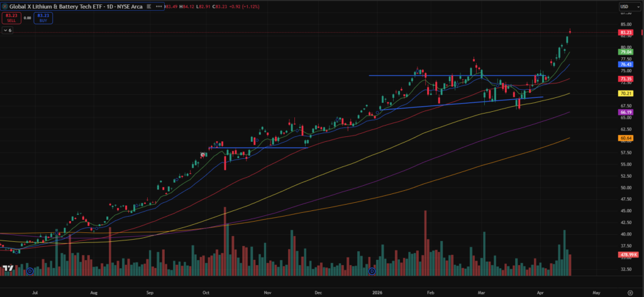Open the USD currency dropdown
This screenshot has width=644, height=297.
pyautogui.click(x=626, y=8)
